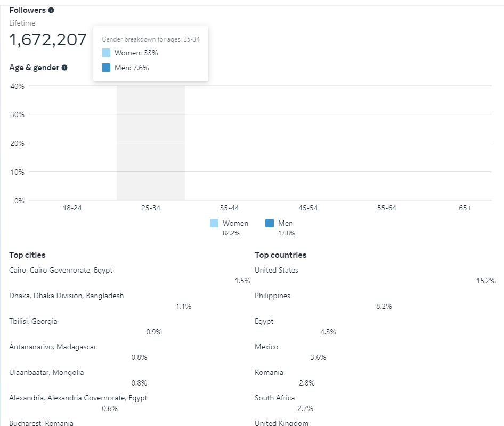Viewport: 504px width, 426px height.
Task: Select the 25-34 highlighted age column
Action: tap(151, 143)
